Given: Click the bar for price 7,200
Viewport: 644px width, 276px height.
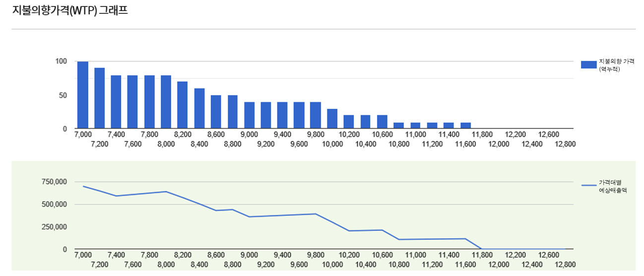Looking at the screenshot, I should (x=100, y=98).
